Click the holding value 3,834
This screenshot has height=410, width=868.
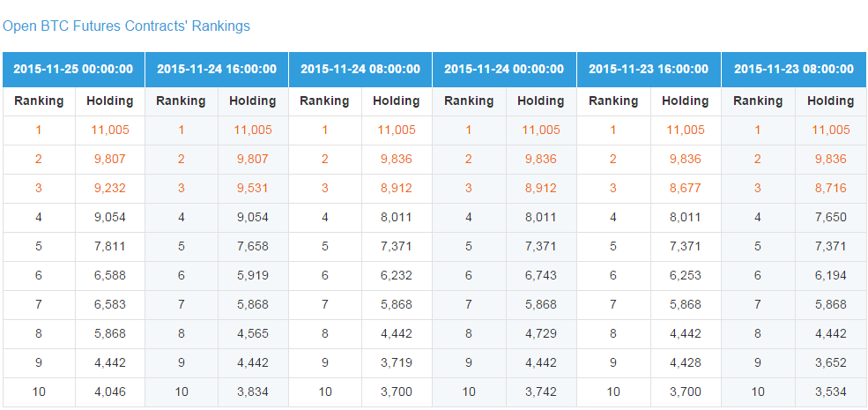coord(252,391)
